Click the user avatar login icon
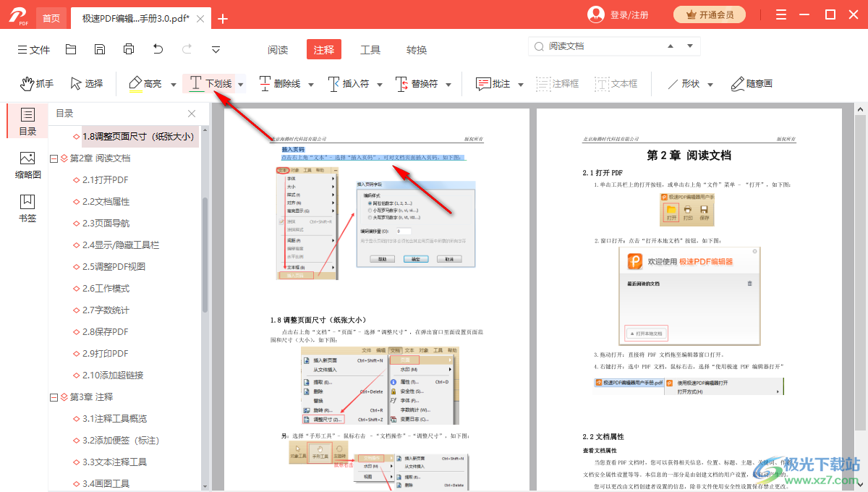868x492 pixels. 596,14
